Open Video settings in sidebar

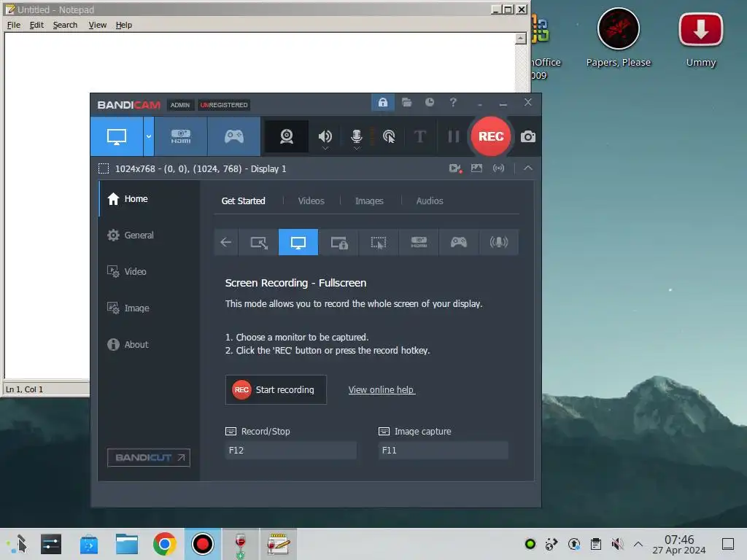tap(150, 271)
